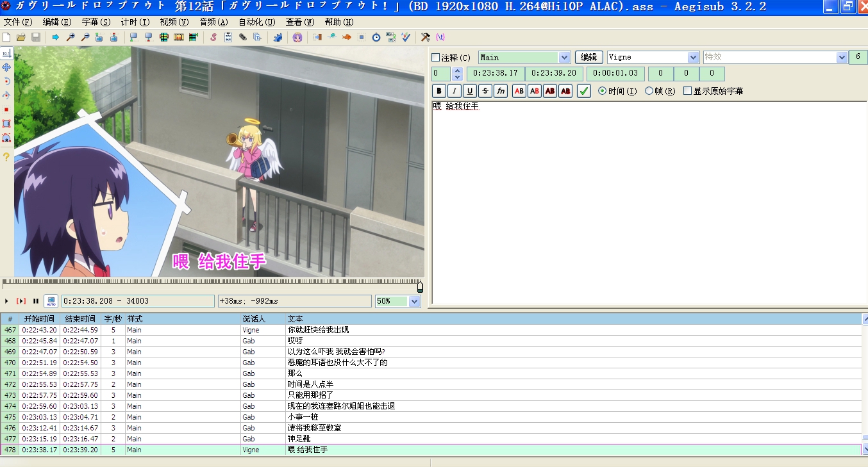Open Timing Post-Processor clock icon

376,37
